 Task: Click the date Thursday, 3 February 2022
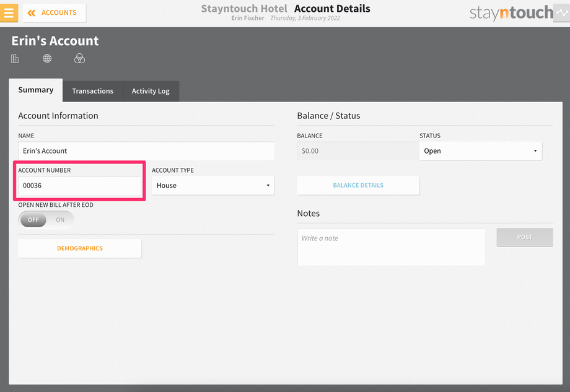pos(305,18)
